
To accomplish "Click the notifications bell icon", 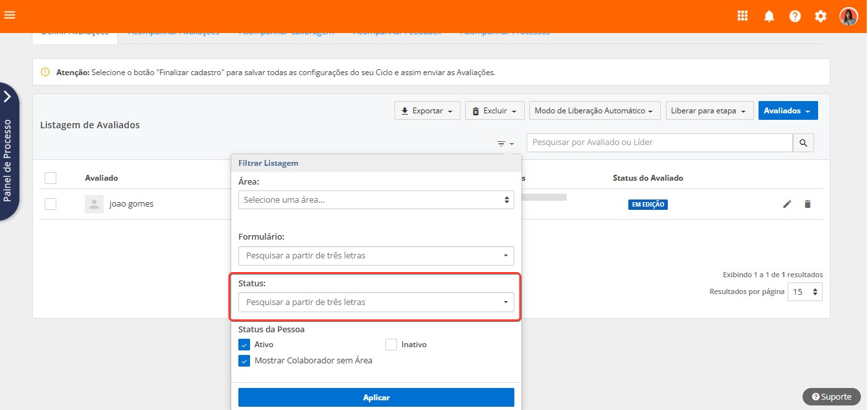I will 769,16.
